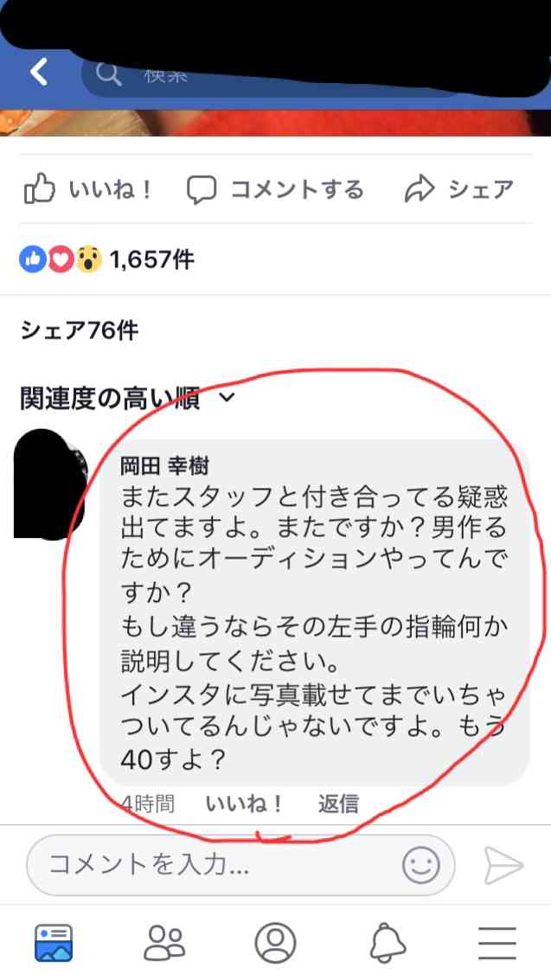
Task: Open the profile tab icon
Action: point(275,943)
